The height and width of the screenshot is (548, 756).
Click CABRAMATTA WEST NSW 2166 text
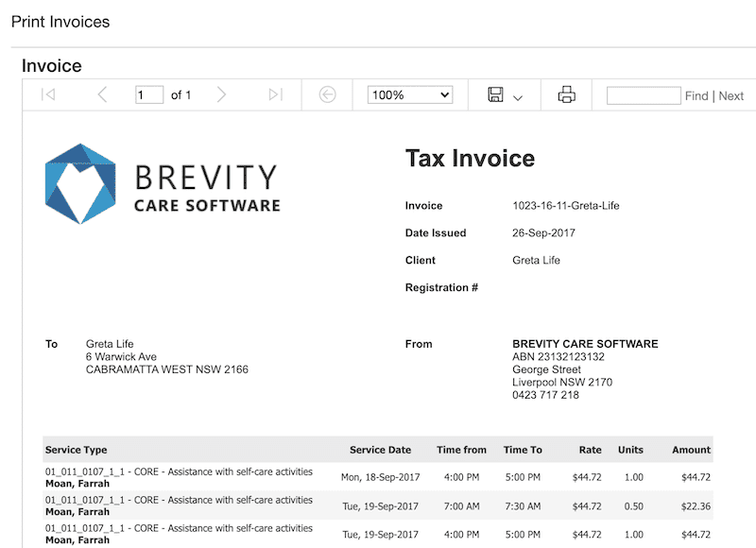pos(167,369)
